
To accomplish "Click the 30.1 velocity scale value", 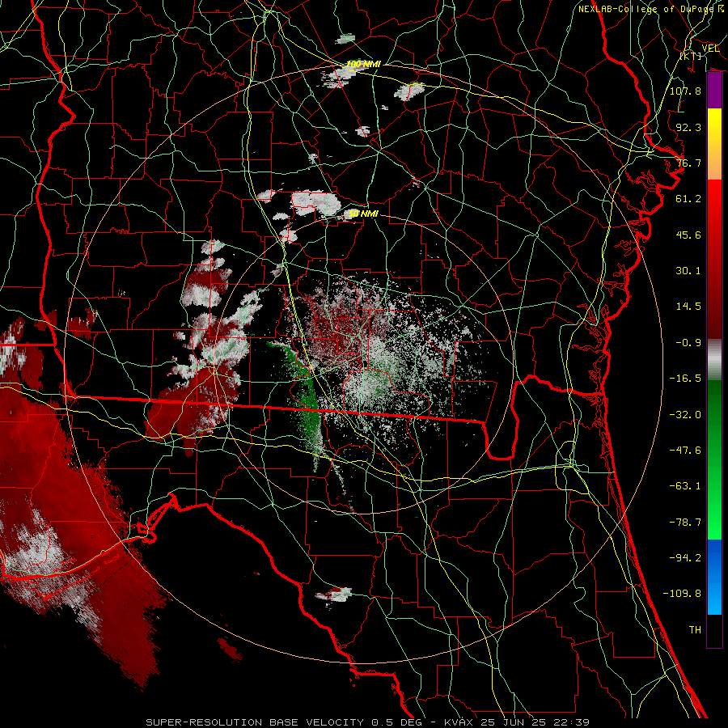I will 688,271.
